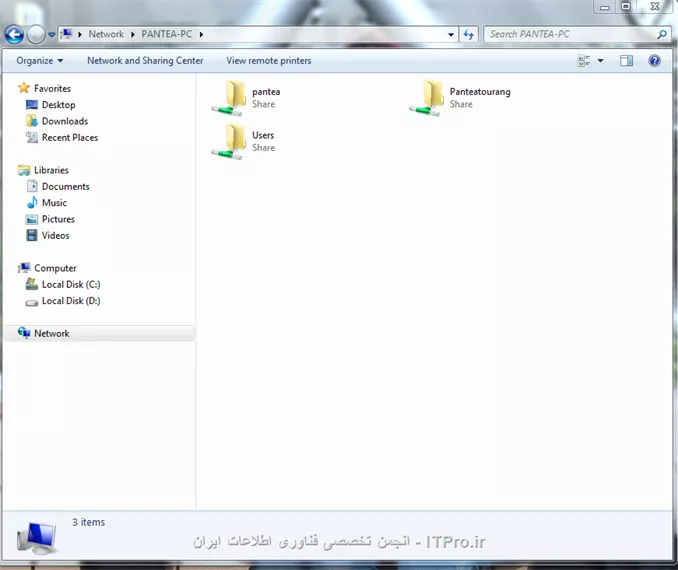This screenshot has width=678, height=570.
Task: Open recent pages dropdown beside Forward button
Action: tap(51, 35)
